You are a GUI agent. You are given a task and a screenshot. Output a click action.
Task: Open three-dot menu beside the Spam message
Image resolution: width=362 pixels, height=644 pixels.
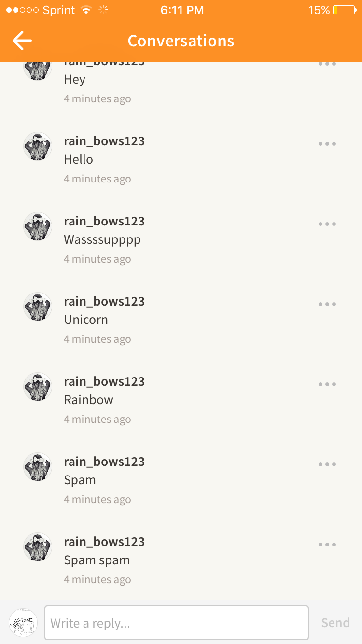click(327, 464)
